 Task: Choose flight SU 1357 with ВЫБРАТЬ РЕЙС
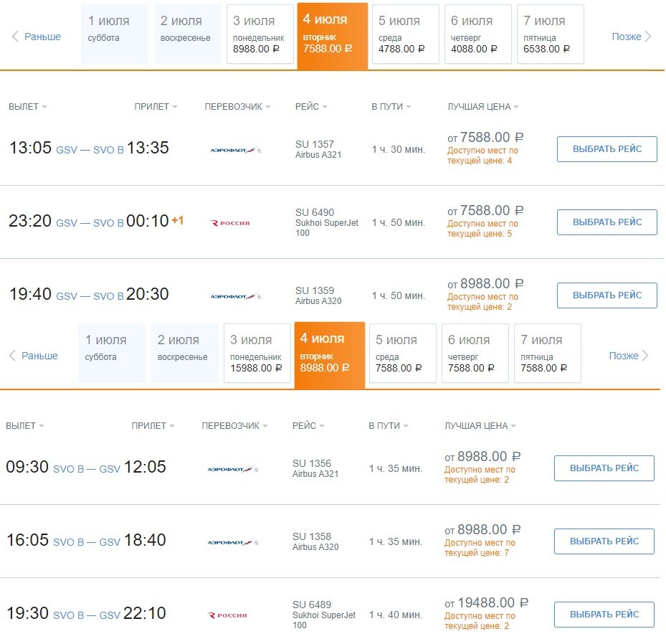point(607,149)
